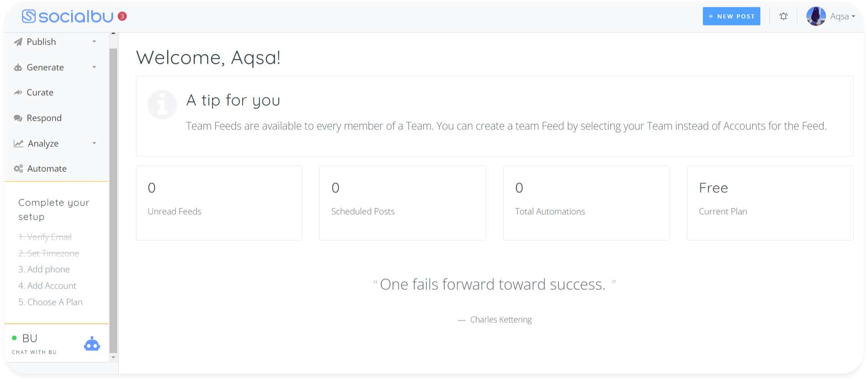Click the Analyze chart icon
The image size is (868, 382).
coord(18,144)
